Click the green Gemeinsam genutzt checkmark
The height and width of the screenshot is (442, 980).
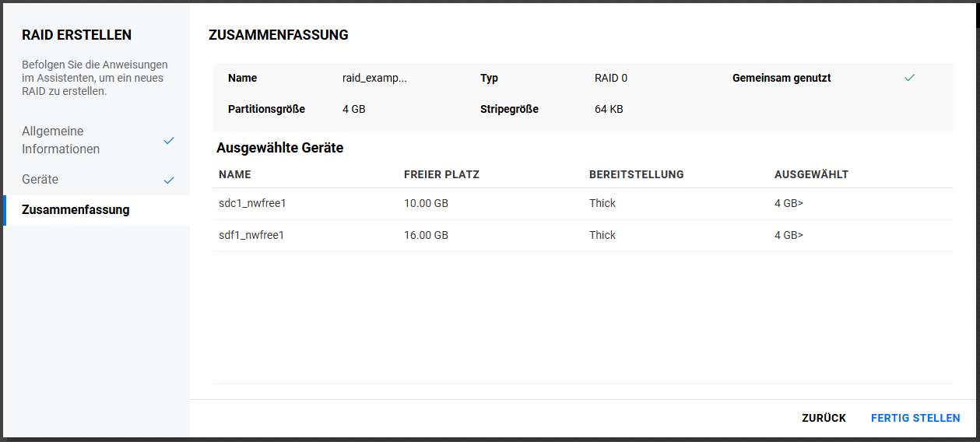click(909, 78)
